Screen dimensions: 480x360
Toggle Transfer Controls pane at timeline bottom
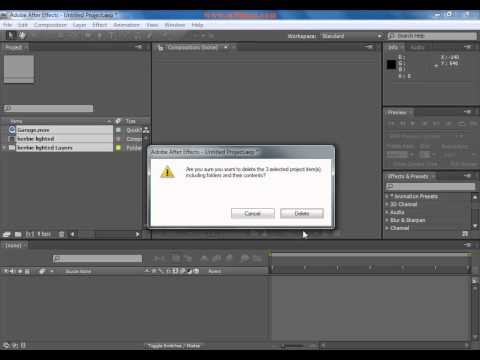15,346
